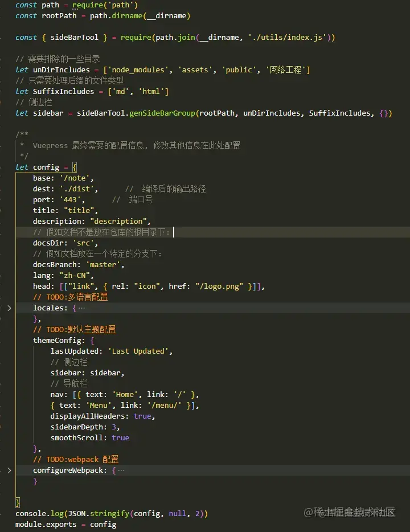Click the docsDir 'src' value

[x=83, y=243]
